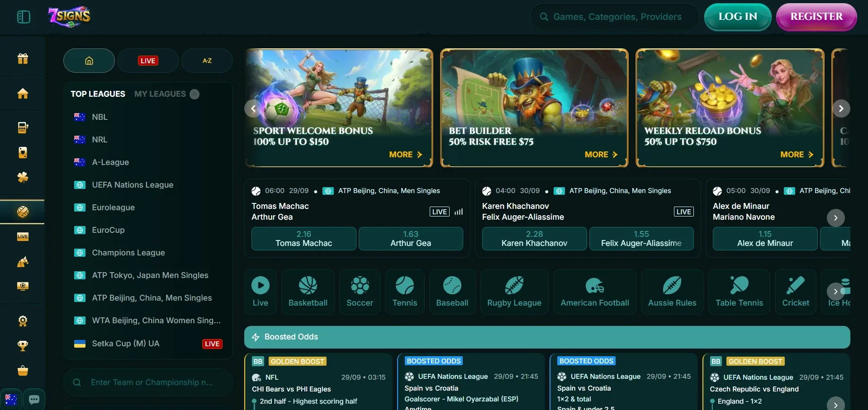Select the Cricket sport category

tap(796, 292)
